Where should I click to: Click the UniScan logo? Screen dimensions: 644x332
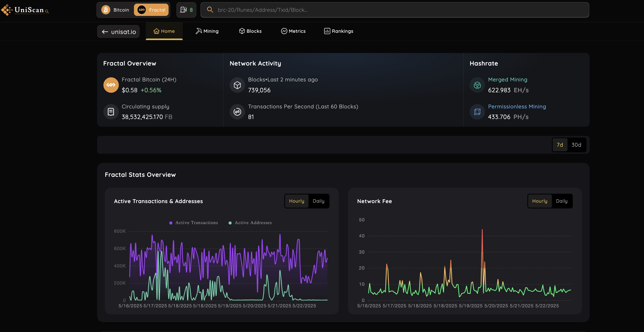point(25,10)
